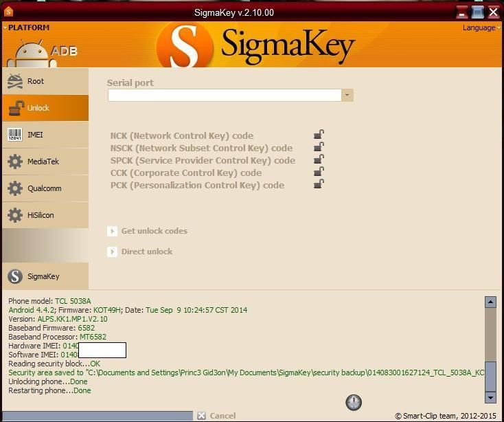The image size is (504, 422).
Task: Click the MediaTek gear icon
Action: [15, 162]
